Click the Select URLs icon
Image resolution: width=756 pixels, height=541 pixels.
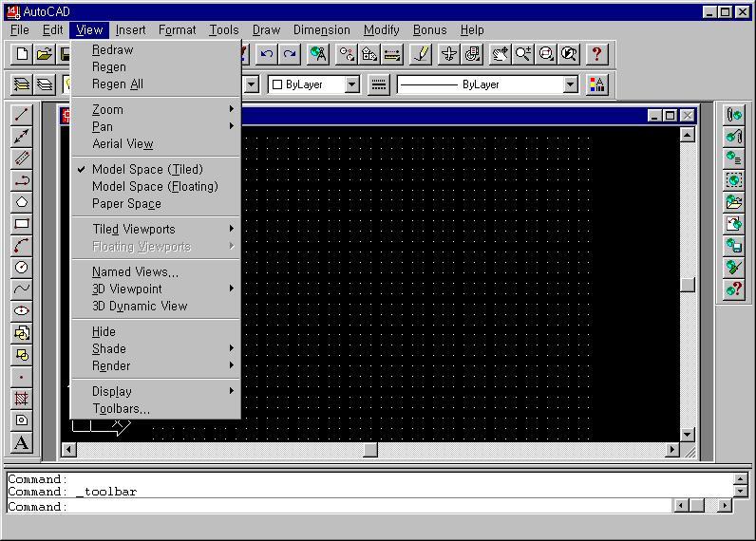734,180
